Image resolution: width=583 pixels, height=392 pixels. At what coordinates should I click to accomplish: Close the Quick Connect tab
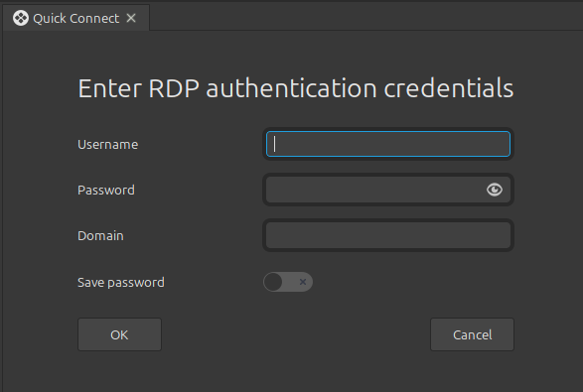pyautogui.click(x=131, y=18)
